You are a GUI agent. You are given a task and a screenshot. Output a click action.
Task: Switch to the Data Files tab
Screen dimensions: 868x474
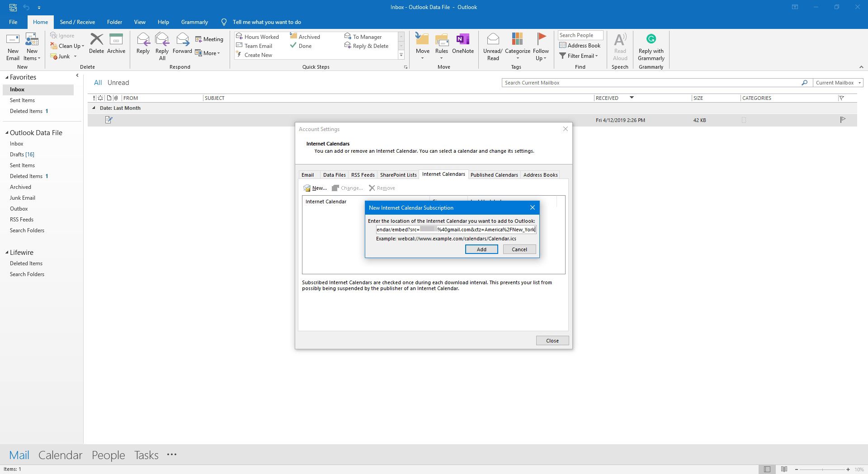[x=334, y=175]
